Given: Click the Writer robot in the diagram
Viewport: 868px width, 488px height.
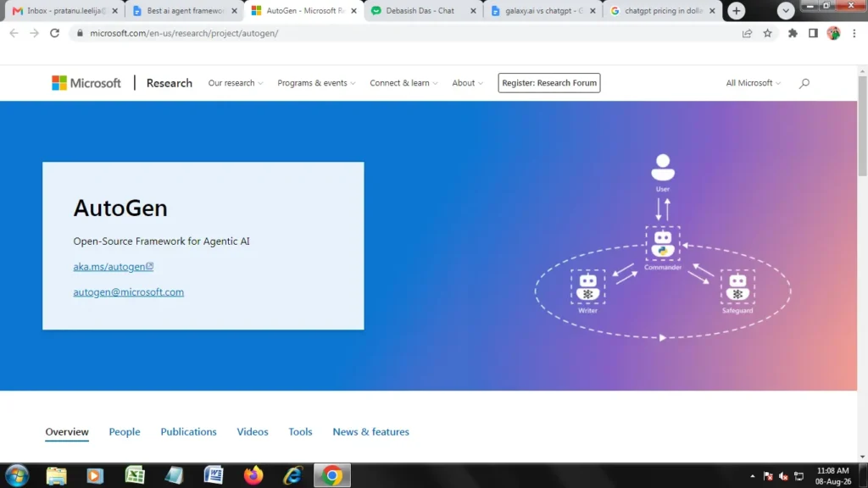Looking at the screenshot, I should [588, 286].
